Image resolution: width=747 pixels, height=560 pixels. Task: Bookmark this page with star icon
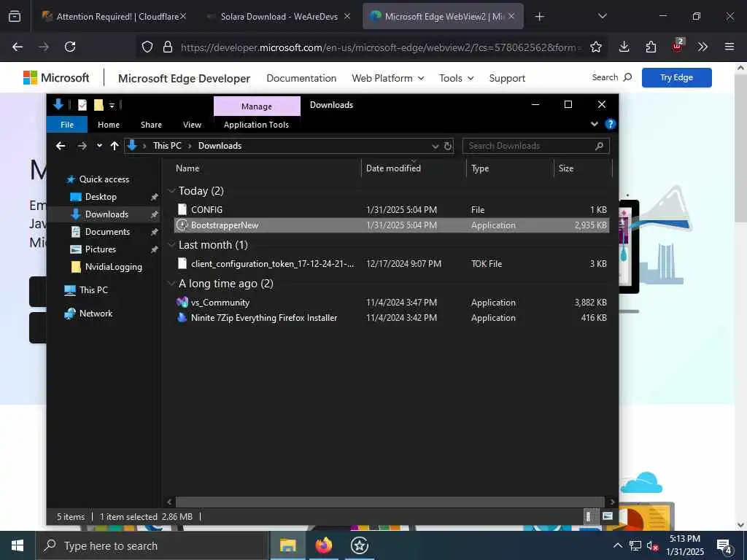[x=595, y=47]
